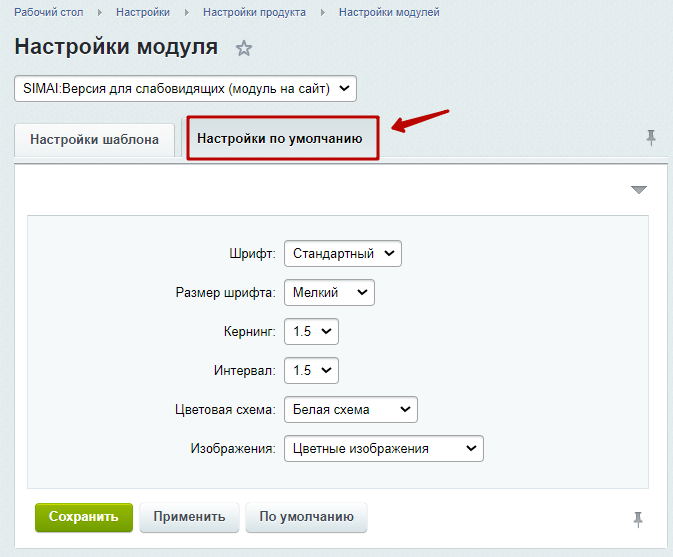Click the pin icon next to bottom buttons
Viewport: 673px width, 557px height.
tap(639, 519)
